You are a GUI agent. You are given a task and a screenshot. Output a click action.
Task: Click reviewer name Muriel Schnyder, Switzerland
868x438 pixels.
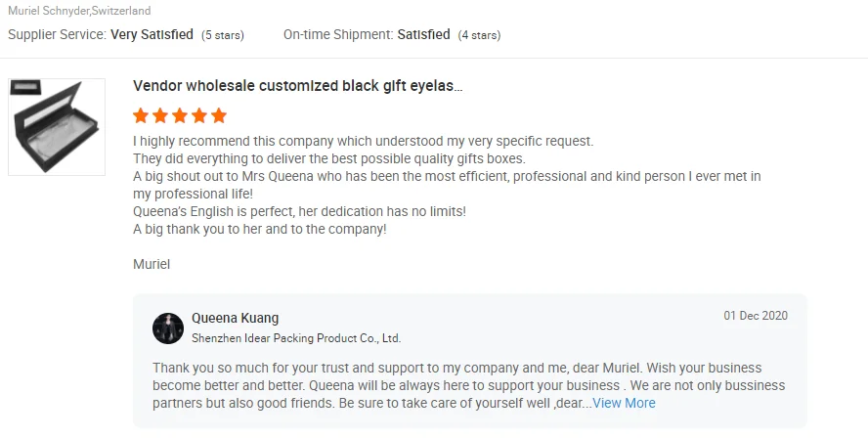79,11
